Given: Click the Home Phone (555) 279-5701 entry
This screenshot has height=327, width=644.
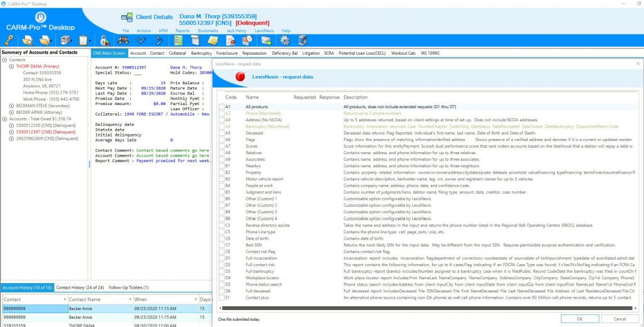Looking at the screenshot, I should (x=51, y=92).
